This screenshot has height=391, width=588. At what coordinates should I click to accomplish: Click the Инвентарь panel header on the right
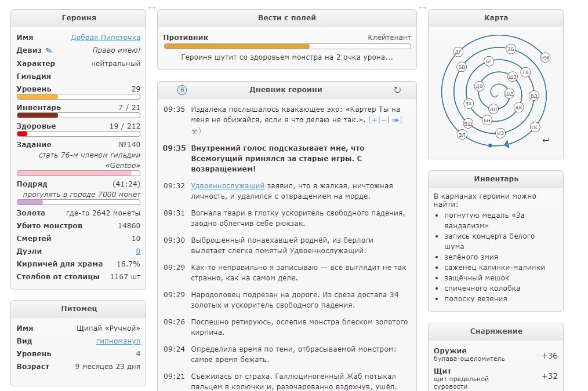coord(496,179)
